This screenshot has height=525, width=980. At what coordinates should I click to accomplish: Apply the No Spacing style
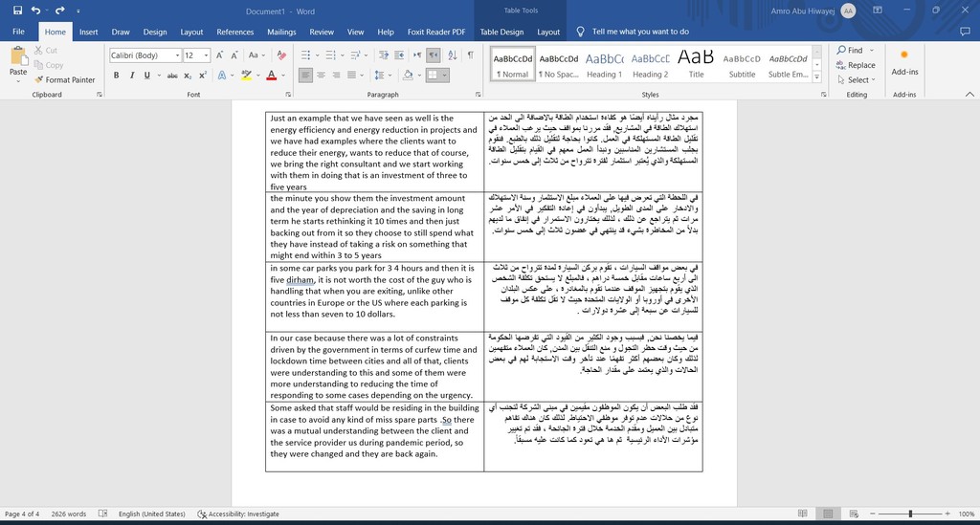click(x=559, y=64)
